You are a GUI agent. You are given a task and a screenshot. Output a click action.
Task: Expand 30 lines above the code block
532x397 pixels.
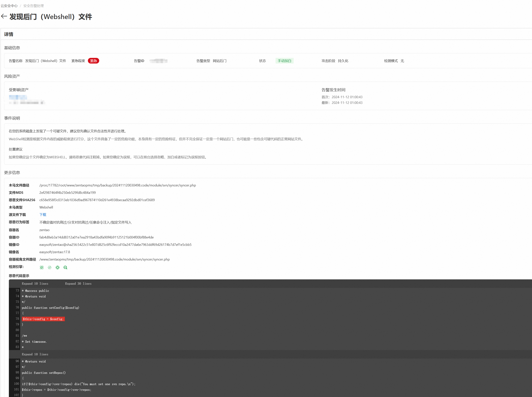pyautogui.click(x=78, y=284)
